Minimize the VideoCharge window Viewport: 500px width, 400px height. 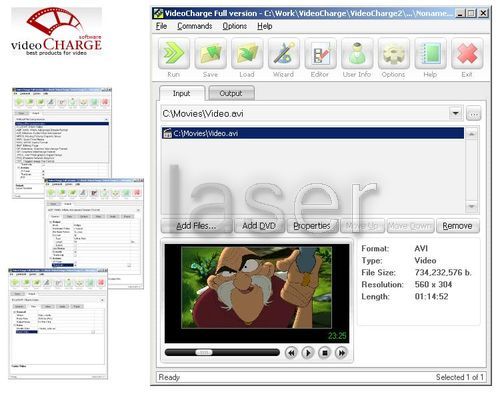click(460, 13)
